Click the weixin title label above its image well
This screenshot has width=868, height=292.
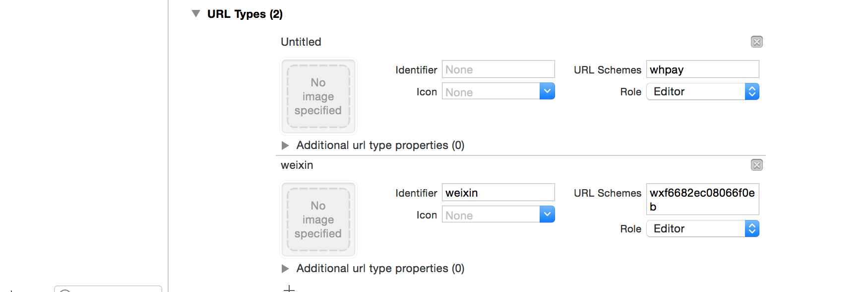pyautogui.click(x=297, y=165)
